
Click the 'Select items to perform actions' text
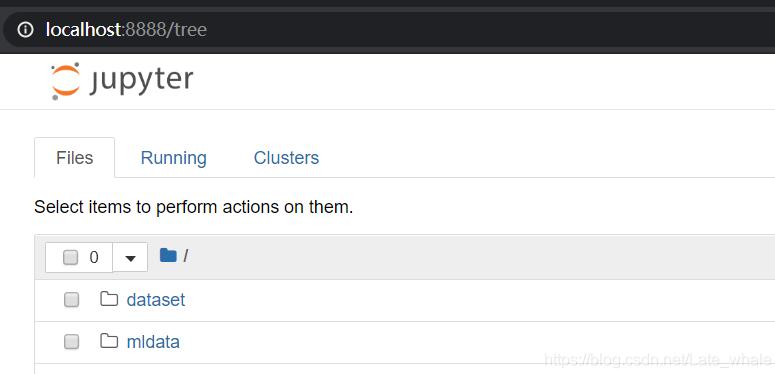(x=194, y=207)
